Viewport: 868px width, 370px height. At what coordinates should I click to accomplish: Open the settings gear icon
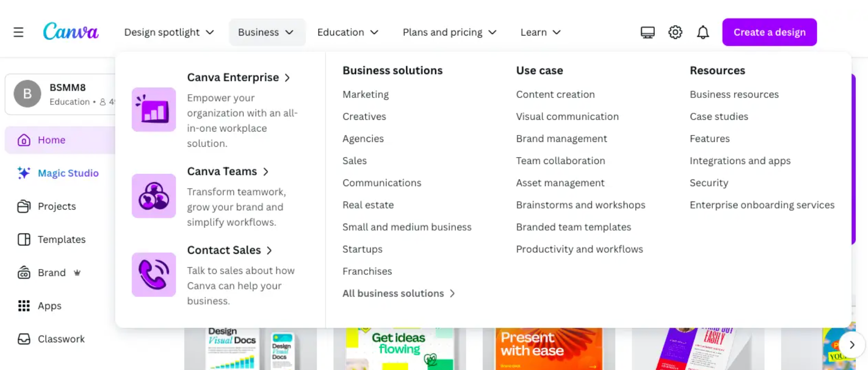pos(675,32)
